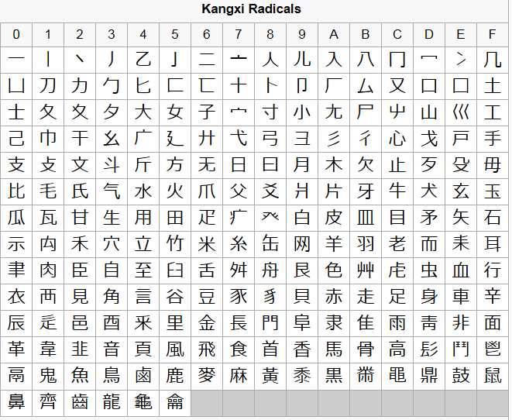This screenshot has height=420, width=512.
Task: Select the radical 牛 cell
Action: 397,191
